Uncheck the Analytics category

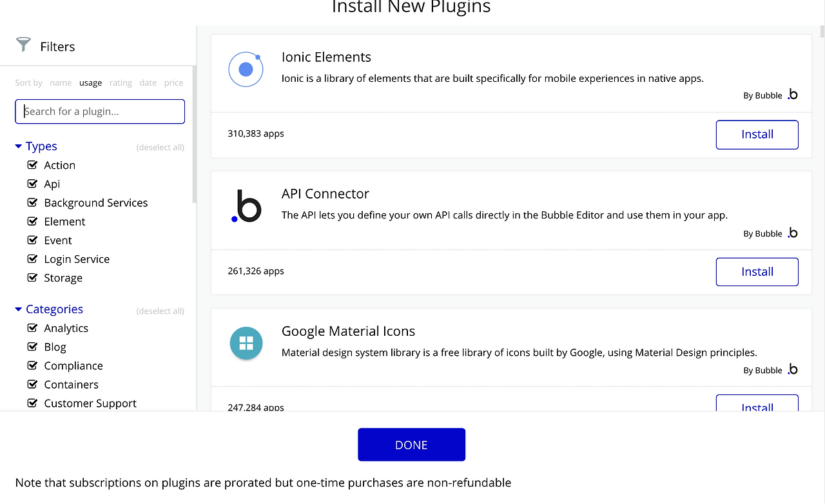pos(32,327)
